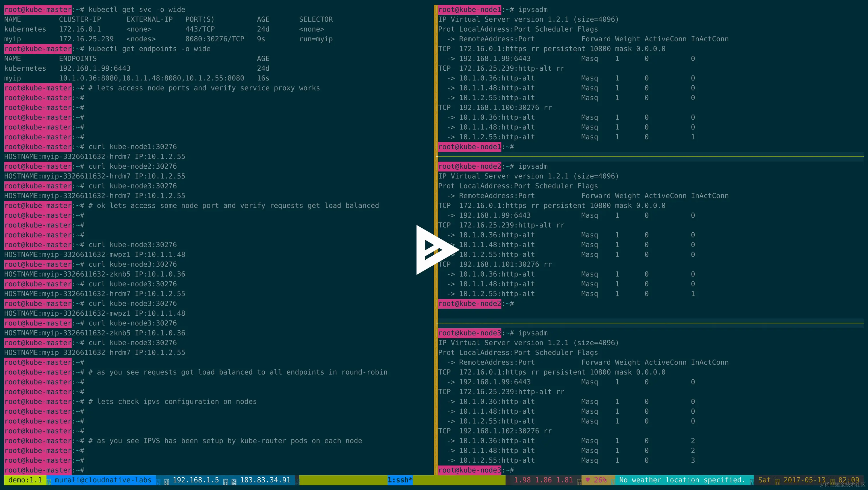This screenshot has width=868, height=490.
Task: Click the kubectl get svc -o wide command
Action: coord(136,9)
